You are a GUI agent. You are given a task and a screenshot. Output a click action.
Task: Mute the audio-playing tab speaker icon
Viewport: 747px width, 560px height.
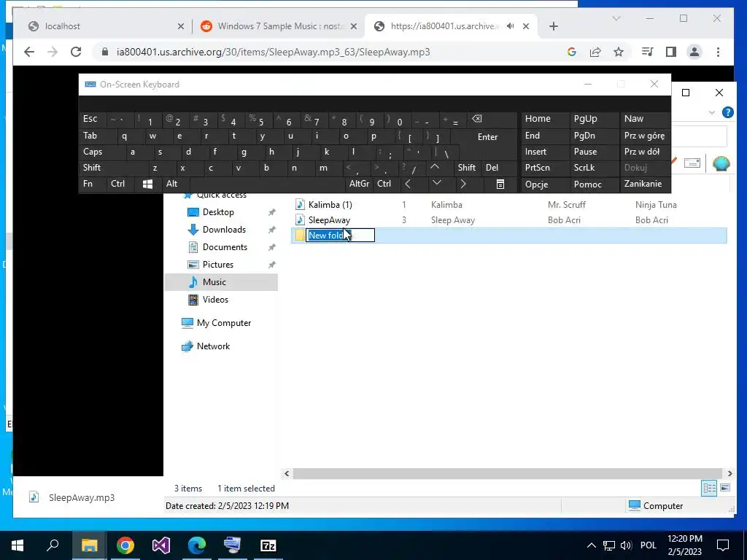(x=510, y=26)
